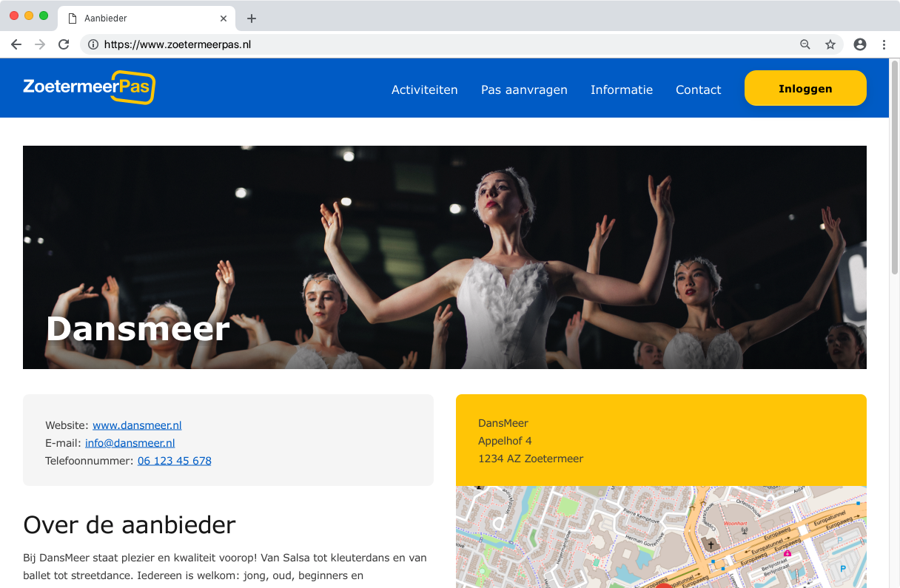900x588 pixels.
Task: Click the URL address bar field
Action: pyautogui.click(x=444, y=44)
